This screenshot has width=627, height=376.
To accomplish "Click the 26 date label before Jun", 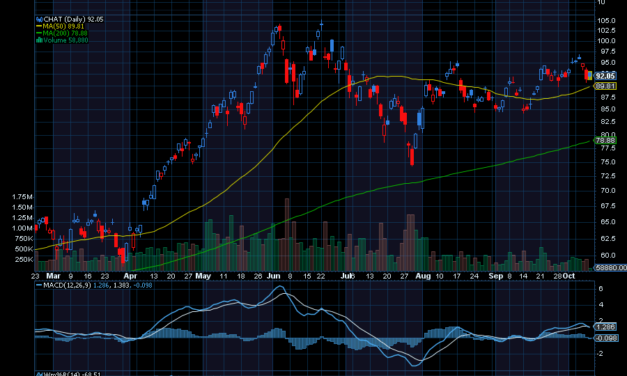I will (258, 276).
